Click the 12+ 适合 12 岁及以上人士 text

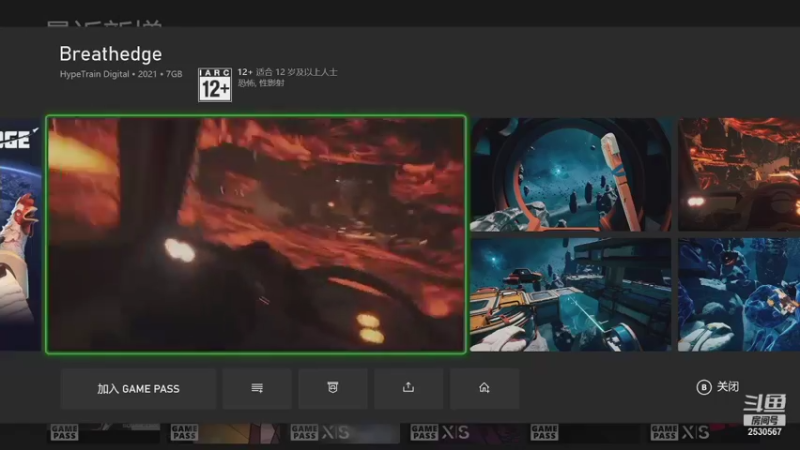click(287, 72)
